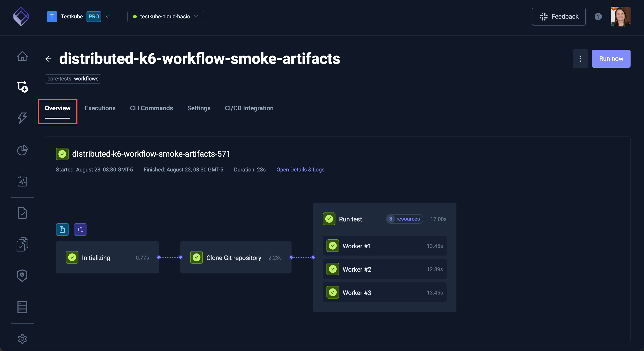Open the help question mark icon

[x=598, y=17]
